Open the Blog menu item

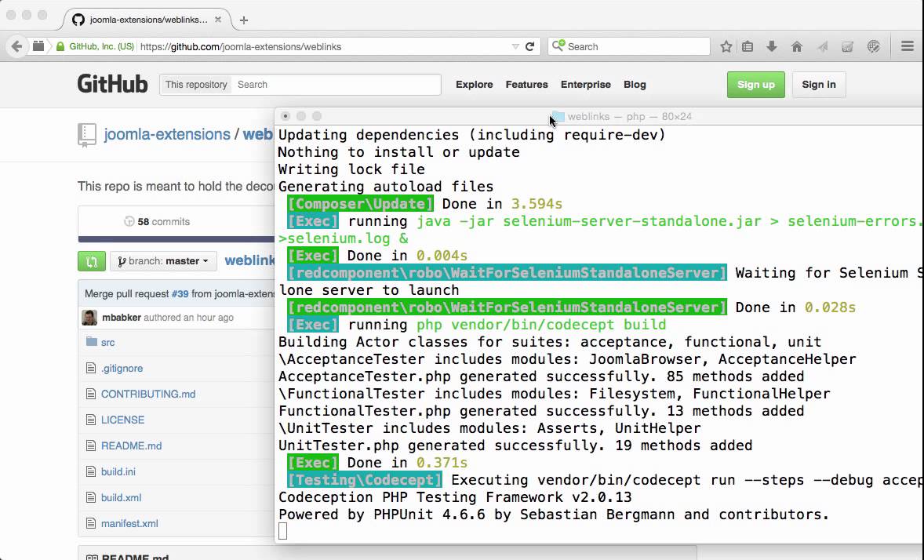pyautogui.click(x=635, y=84)
